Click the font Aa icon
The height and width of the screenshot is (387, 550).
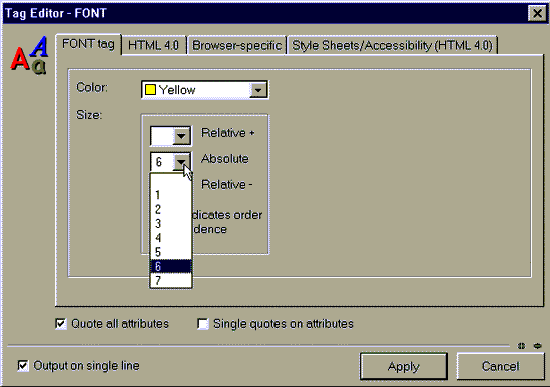coord(29,55)
